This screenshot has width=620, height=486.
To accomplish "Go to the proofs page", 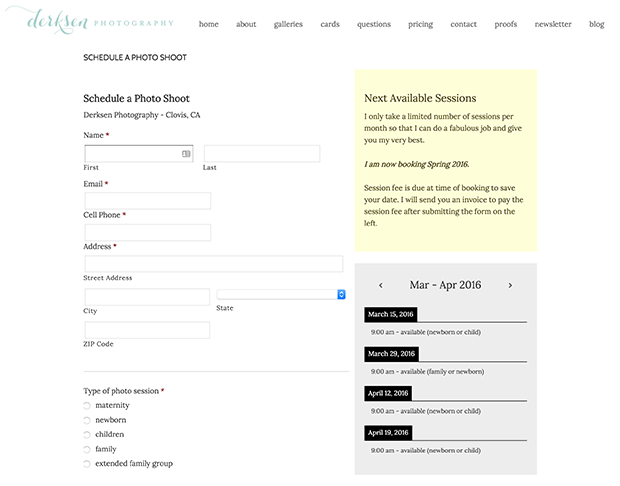I will coord(505,24).
